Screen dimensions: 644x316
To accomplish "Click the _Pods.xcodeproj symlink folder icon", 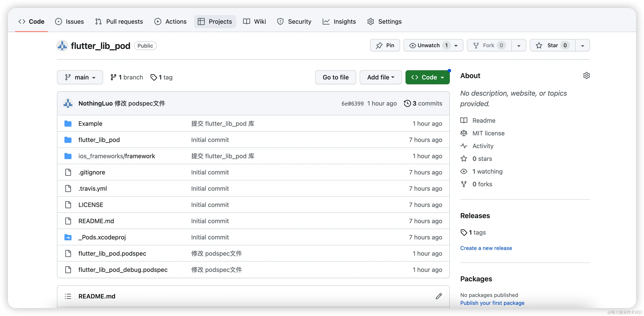I will click(x=68, y=237).
